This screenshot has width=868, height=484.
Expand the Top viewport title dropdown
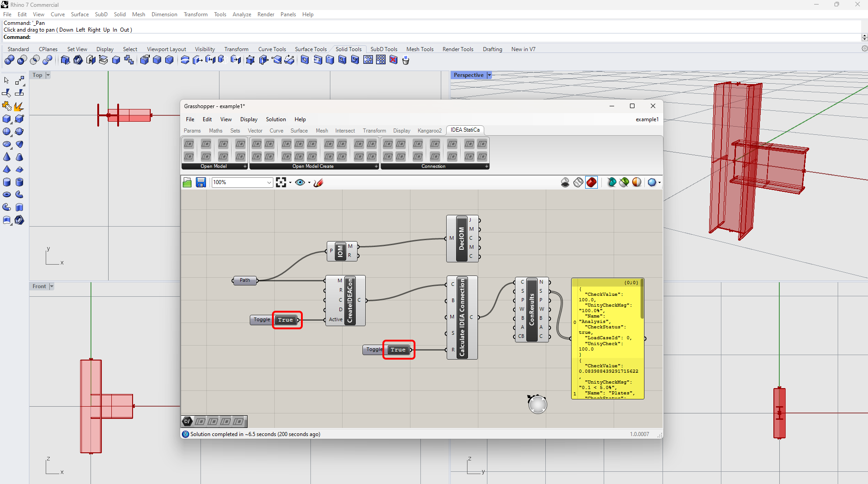tap(48, 75)
